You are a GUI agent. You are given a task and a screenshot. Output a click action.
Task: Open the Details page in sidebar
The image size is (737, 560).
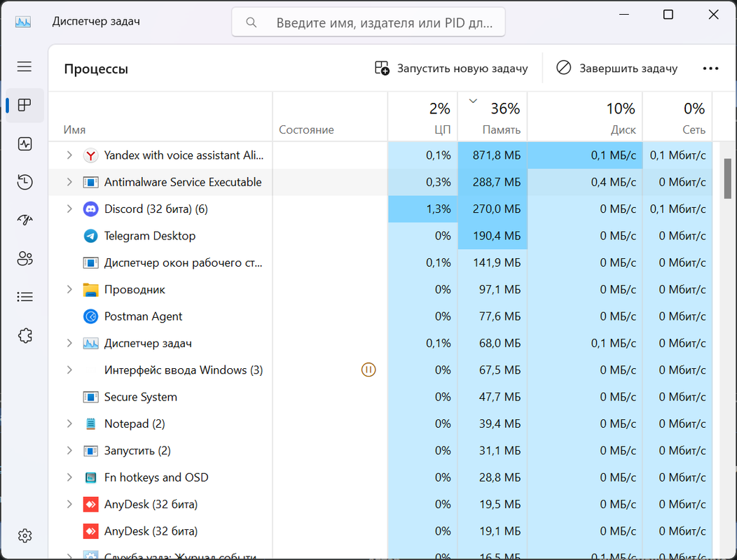pyautogui.click(x=25, y=297)
